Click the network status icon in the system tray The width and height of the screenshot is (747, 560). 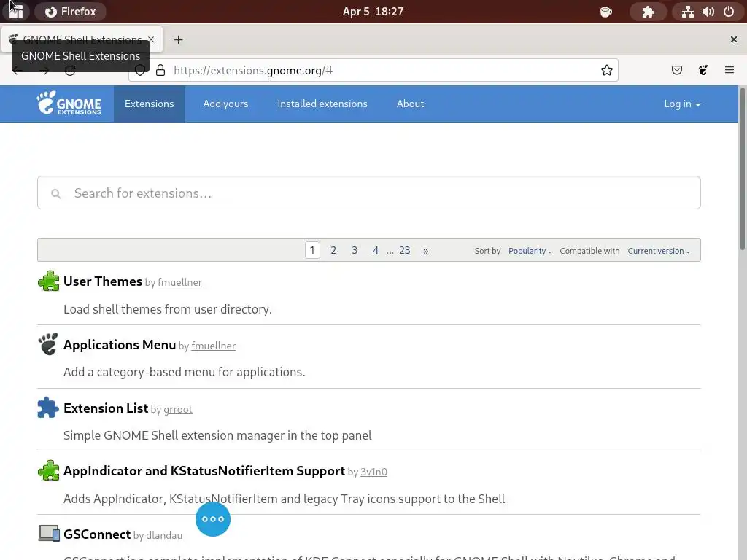tap(687, 12)
